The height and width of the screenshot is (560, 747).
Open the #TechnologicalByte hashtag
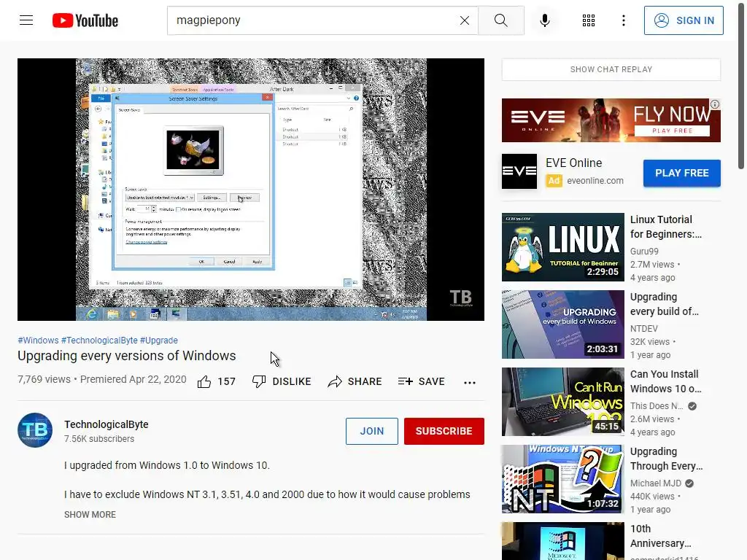[99, 341]
